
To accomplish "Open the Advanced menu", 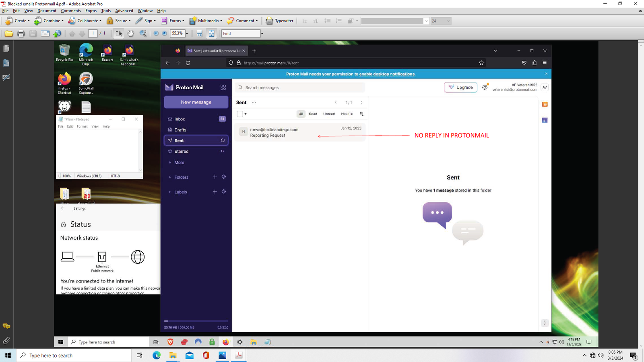I will [x=124, y=11].
